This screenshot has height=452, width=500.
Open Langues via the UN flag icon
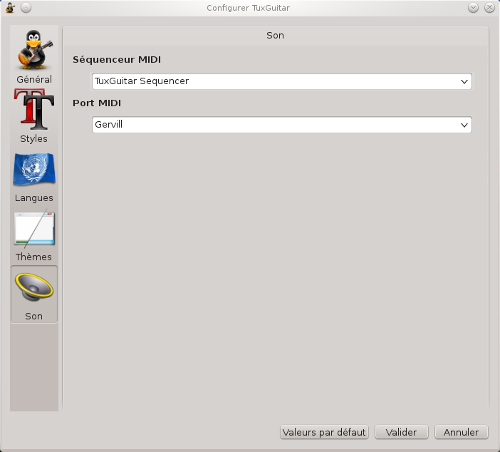click(x=34, y=169)
